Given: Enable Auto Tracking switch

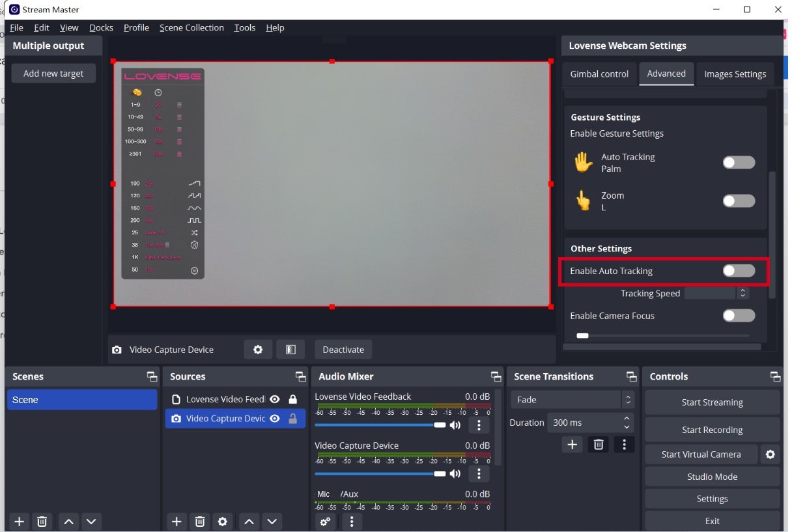Looking at the screenshot, I should (x=739, y=271).
